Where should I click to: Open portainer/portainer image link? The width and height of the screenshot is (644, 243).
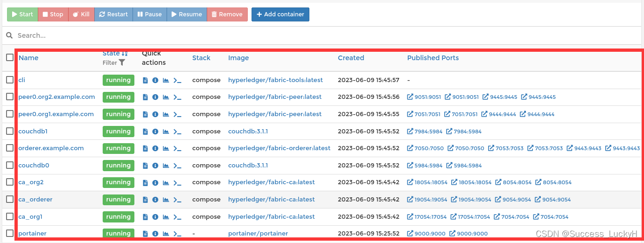(x=258, y=234)
